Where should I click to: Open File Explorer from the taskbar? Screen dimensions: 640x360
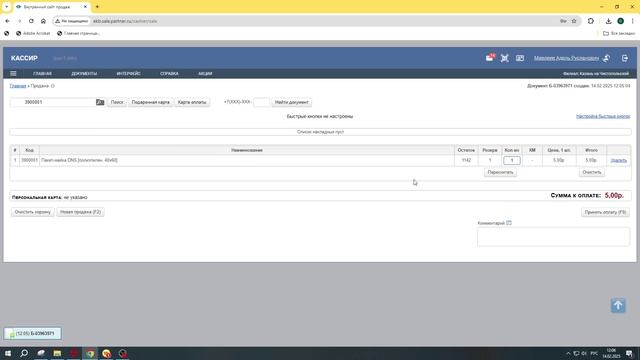point(57,353)
